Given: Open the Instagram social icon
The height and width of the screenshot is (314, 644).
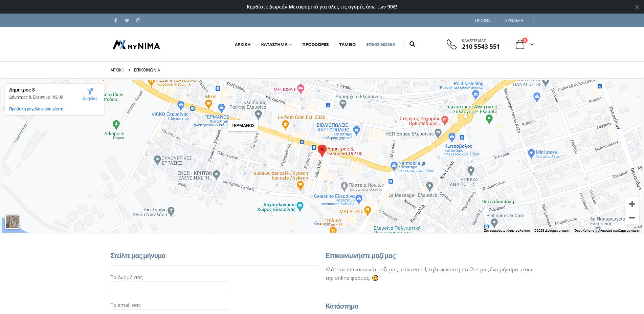Looking at the screenshot, I should tap(138, 20).
